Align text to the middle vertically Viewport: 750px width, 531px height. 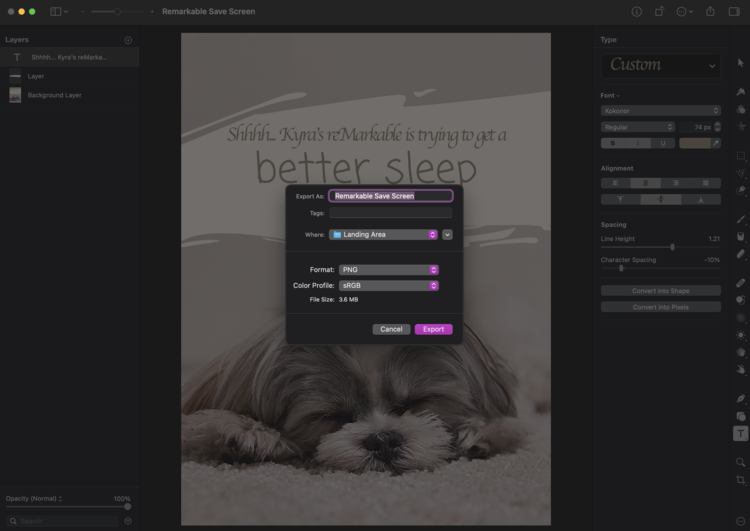[661, 199]
